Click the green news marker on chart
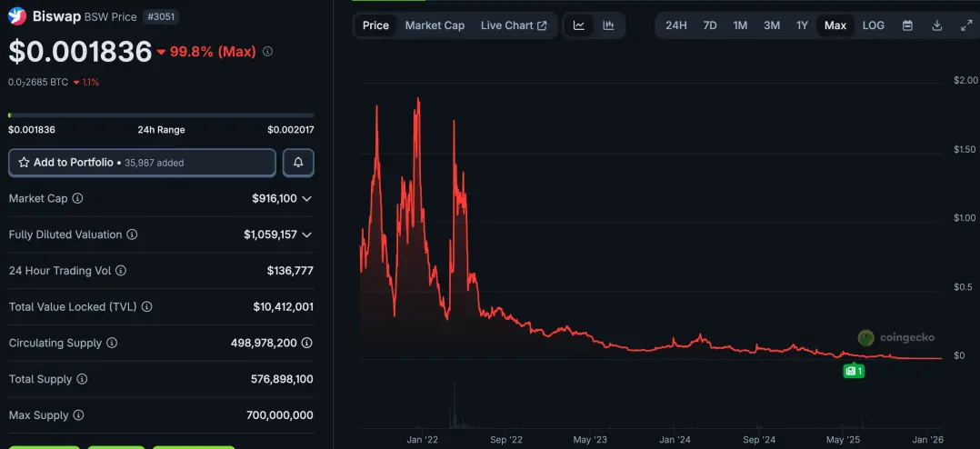 [854, 371]
